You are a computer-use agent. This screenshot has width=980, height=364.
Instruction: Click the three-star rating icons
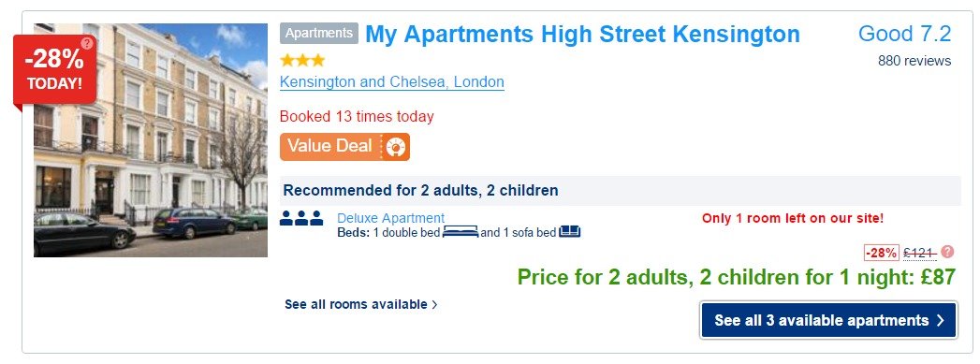pos(302,61)
